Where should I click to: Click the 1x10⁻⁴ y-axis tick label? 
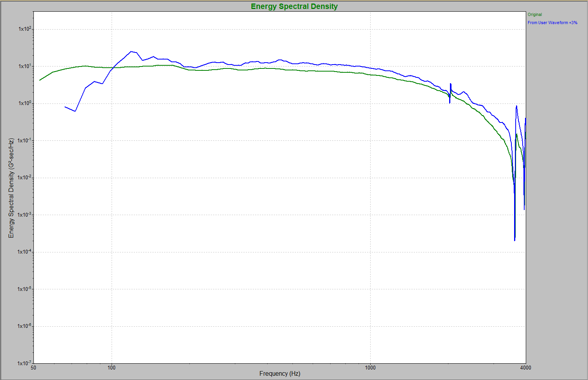pyautogui.click(x=25, y=252)
